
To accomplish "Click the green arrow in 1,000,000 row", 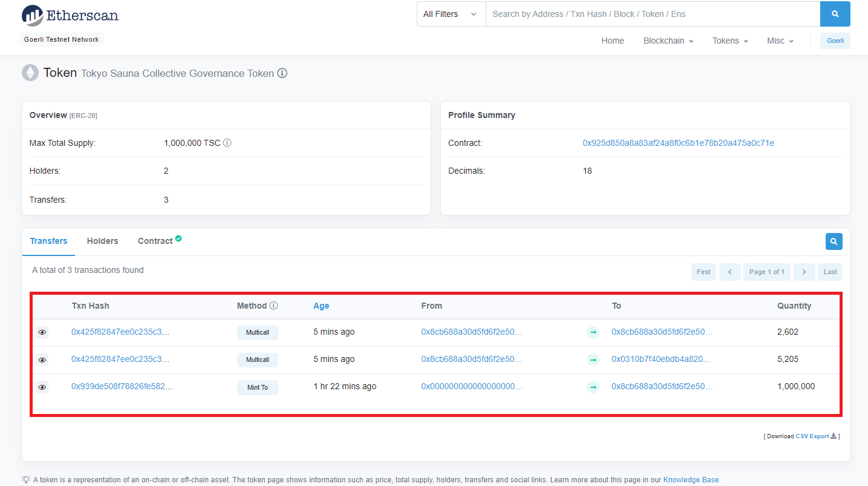I will 593,387.
